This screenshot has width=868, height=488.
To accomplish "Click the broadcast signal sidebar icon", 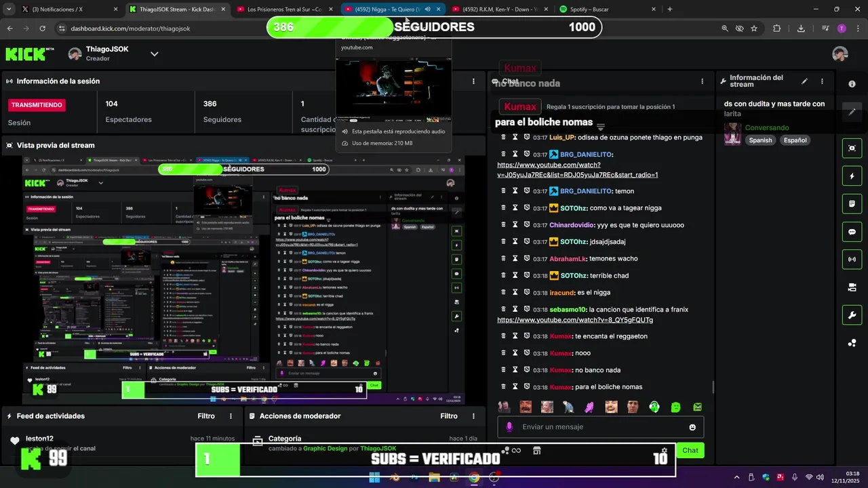I will click(x=852, y=260).
